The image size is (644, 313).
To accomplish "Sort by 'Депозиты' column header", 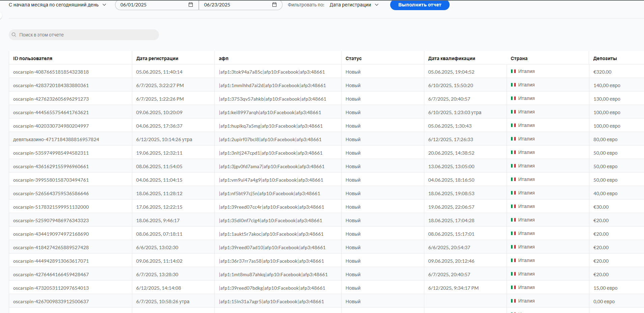I will (x=605, y=58).
